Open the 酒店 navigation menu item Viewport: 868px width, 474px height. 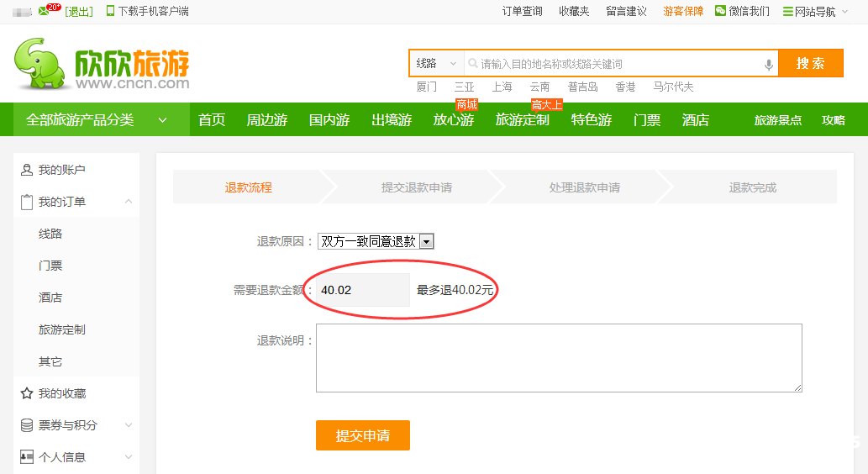coord(695,120)
